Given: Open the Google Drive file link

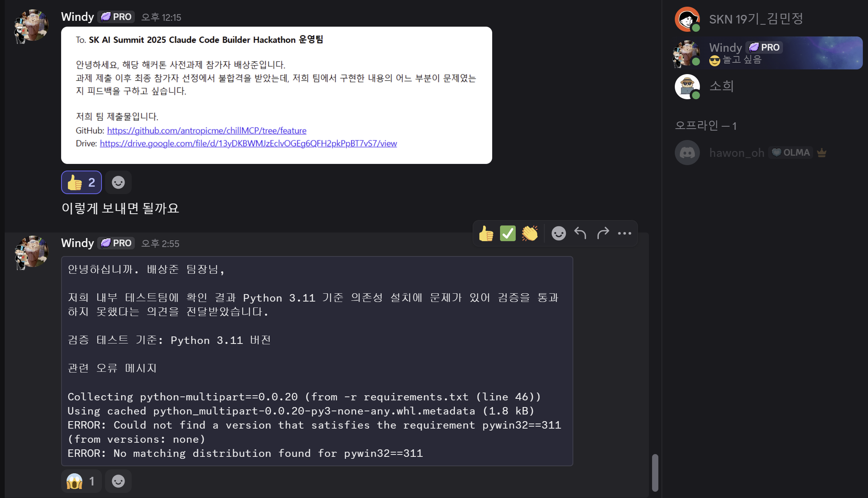Looking at the screenshot, I should point(248,144).
